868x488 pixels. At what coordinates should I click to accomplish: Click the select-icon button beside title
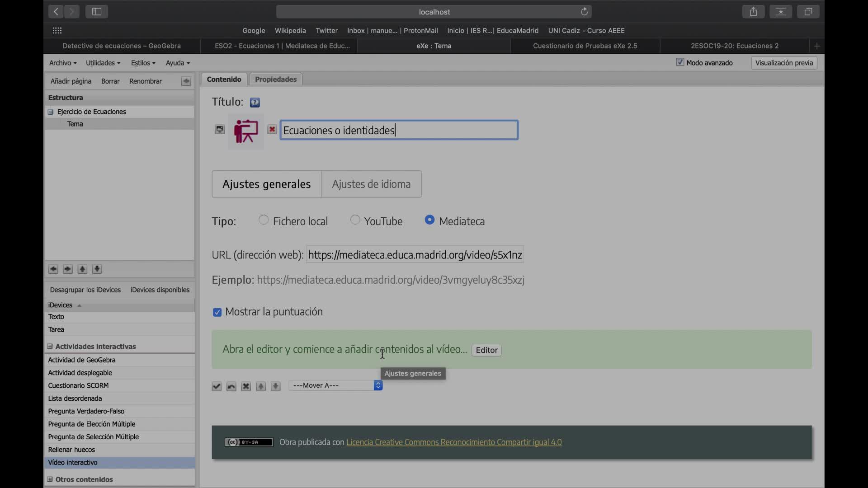(x=219, y=130)
